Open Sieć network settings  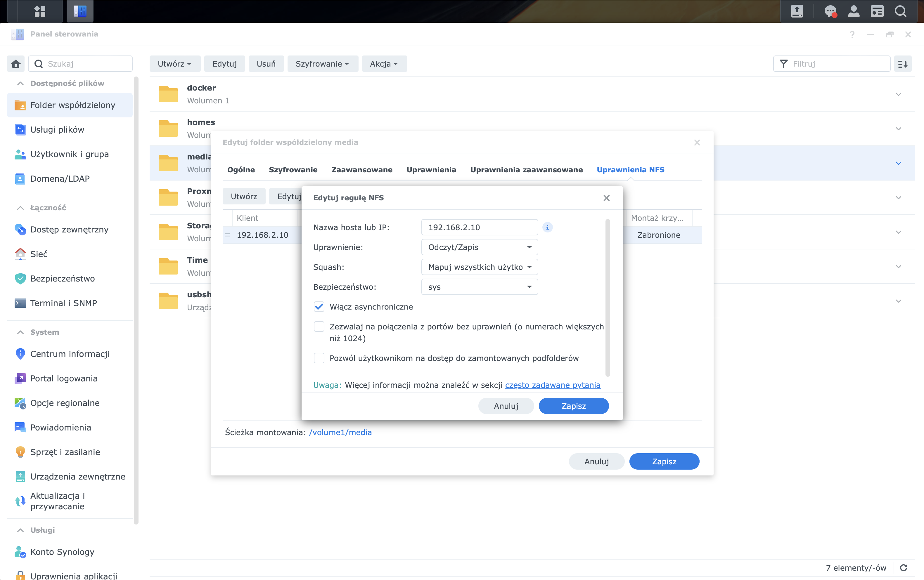click(70, 254)
